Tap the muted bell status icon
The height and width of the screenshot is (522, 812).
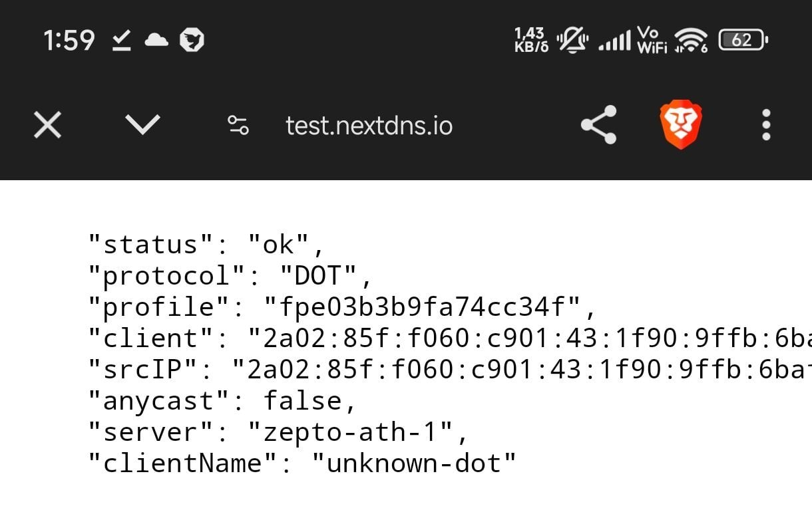[x=572, y=41]
